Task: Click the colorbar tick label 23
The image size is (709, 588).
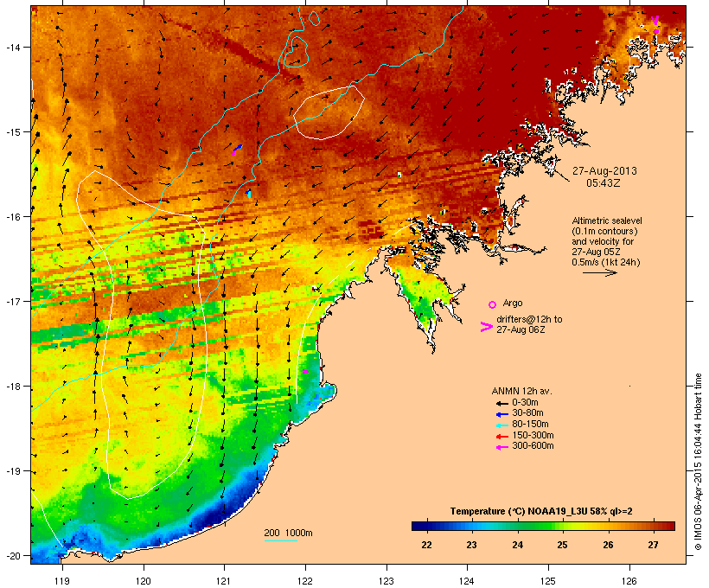Action: click(471, 545)
